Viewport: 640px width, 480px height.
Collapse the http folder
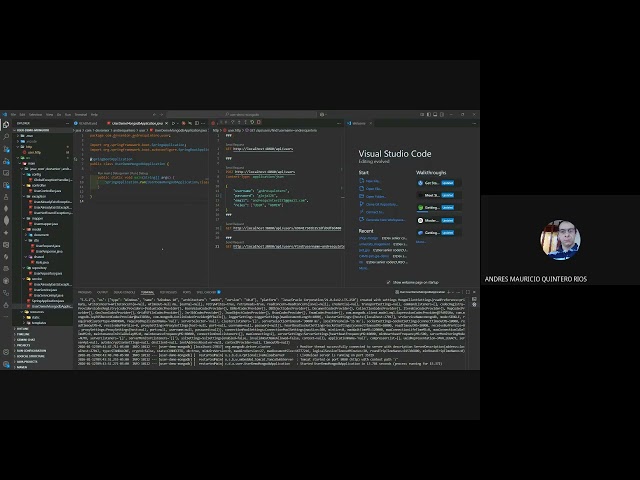29,147
